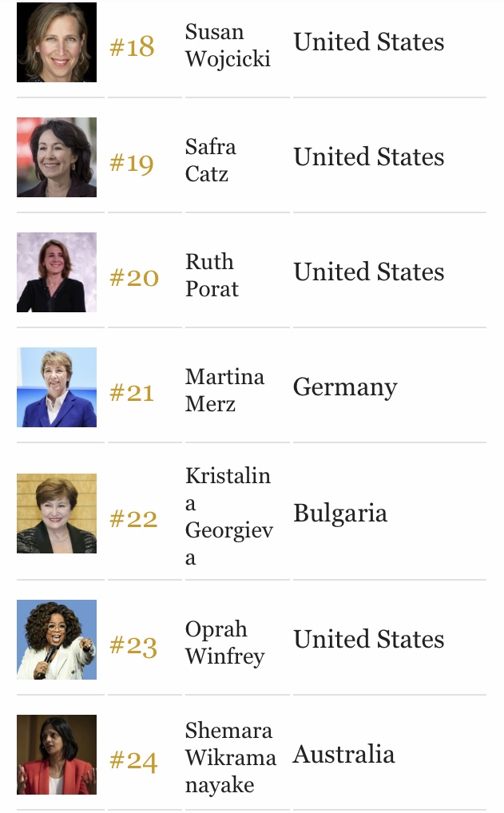This screenshot has height=813, width=504.
Task: Click the Australia country label
Action: 343,755
